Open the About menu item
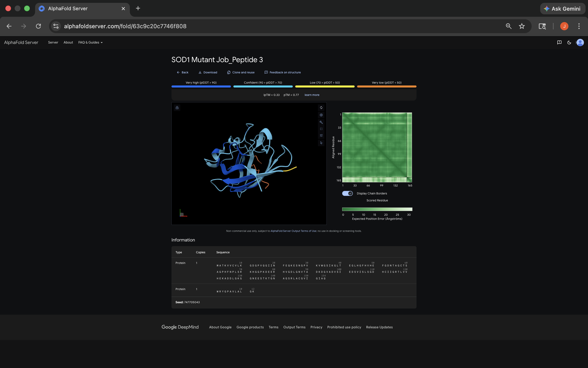588x368 pixels. (68, 42)
